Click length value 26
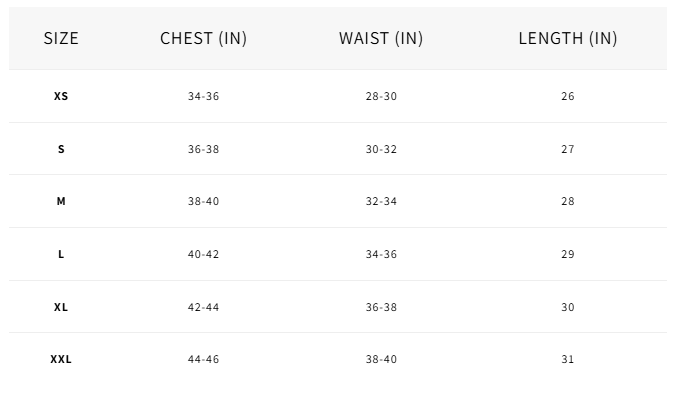 tap(568, 96)
